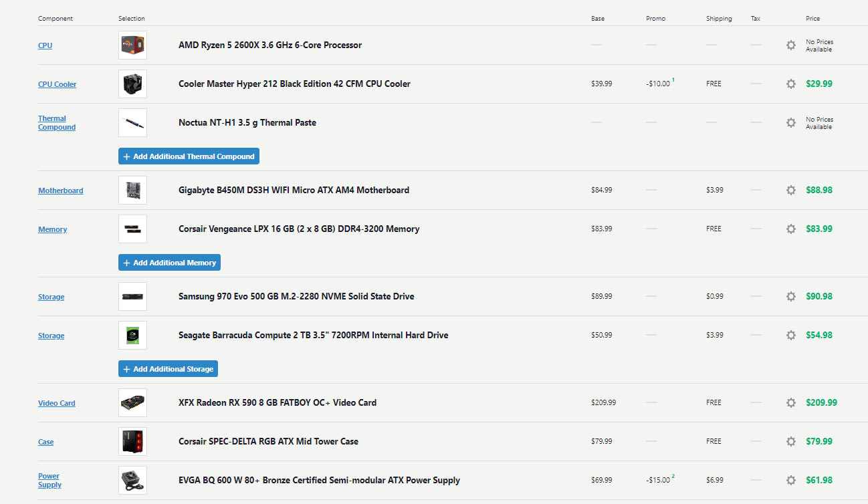Click the Base column header

click(x=598, y=19)
